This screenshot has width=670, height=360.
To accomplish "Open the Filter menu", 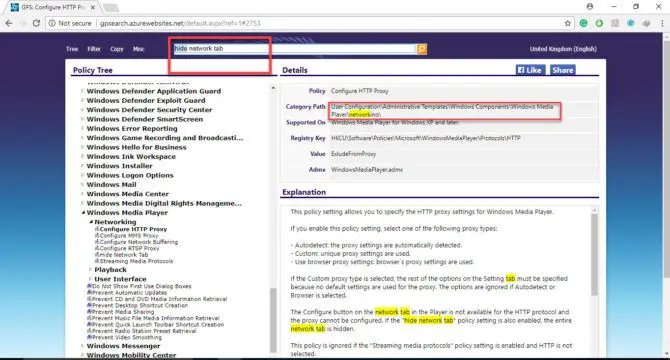I will point(94,49).
